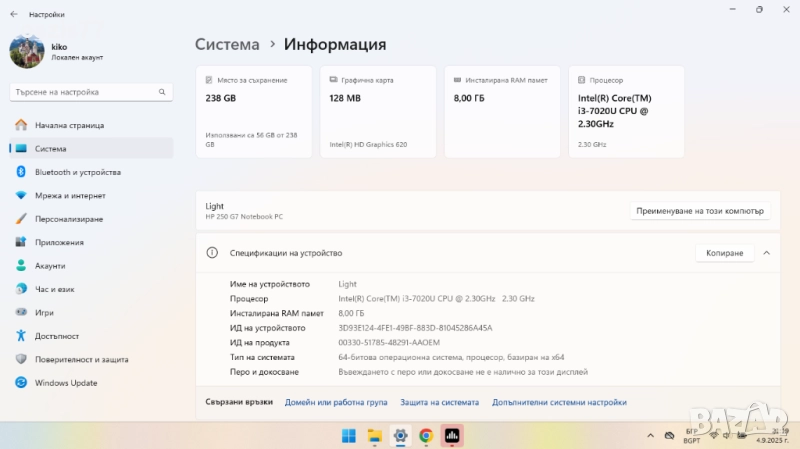
Task: Click the Windows Update icon in sidebar
Action: 20,382
